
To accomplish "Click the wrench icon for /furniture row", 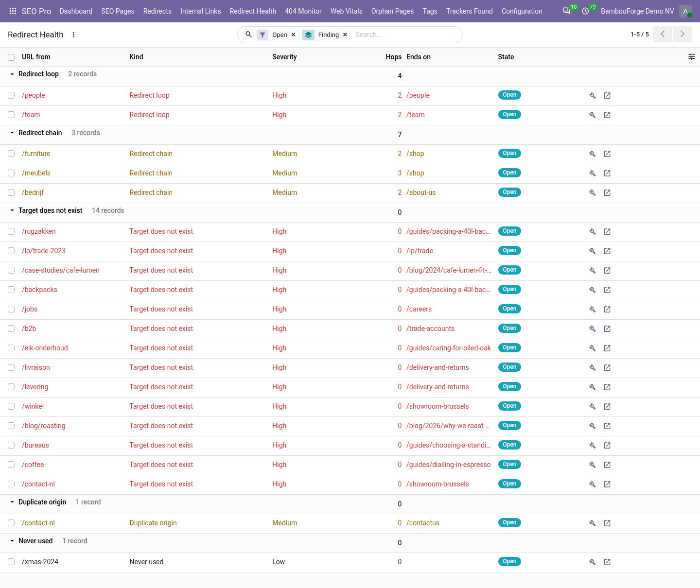I will click(593, 154).
